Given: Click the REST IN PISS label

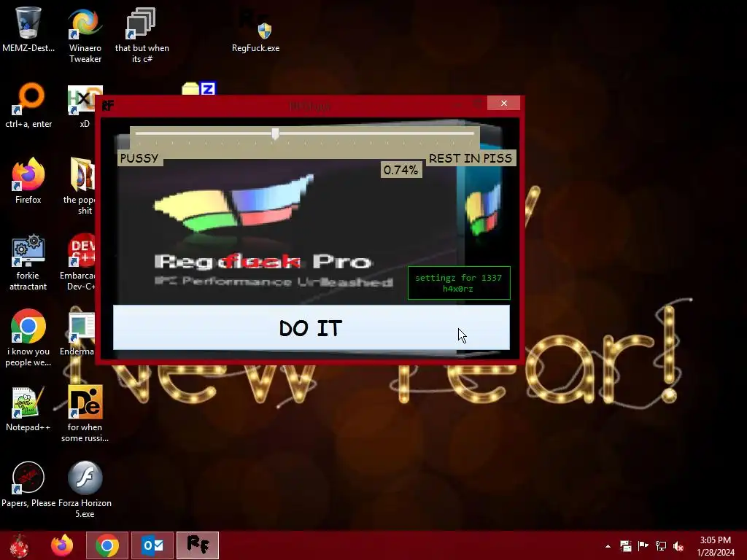Looking at the screenshot, I should coord(471,158).
